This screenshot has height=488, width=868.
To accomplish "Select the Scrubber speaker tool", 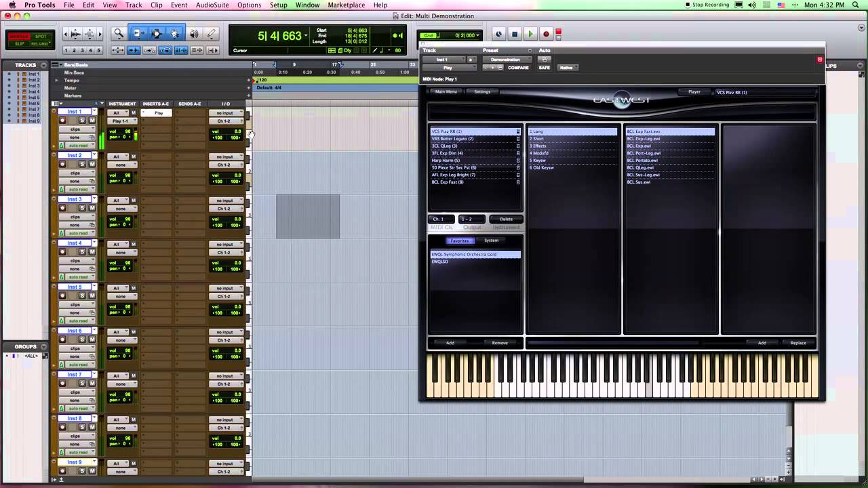I will coord(194,33).
